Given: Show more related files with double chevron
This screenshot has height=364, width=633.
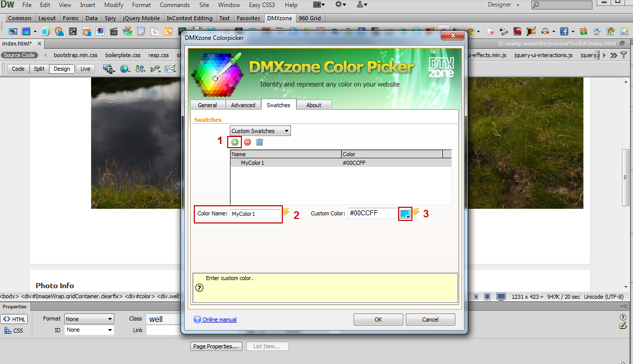Looking at the screenshot, I should point(614,55).
